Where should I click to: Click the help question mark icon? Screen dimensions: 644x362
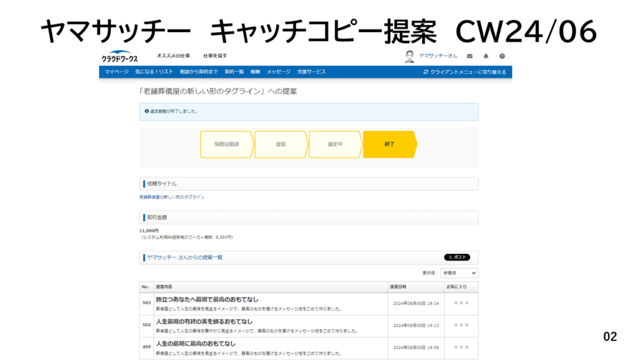click(502, 56)
